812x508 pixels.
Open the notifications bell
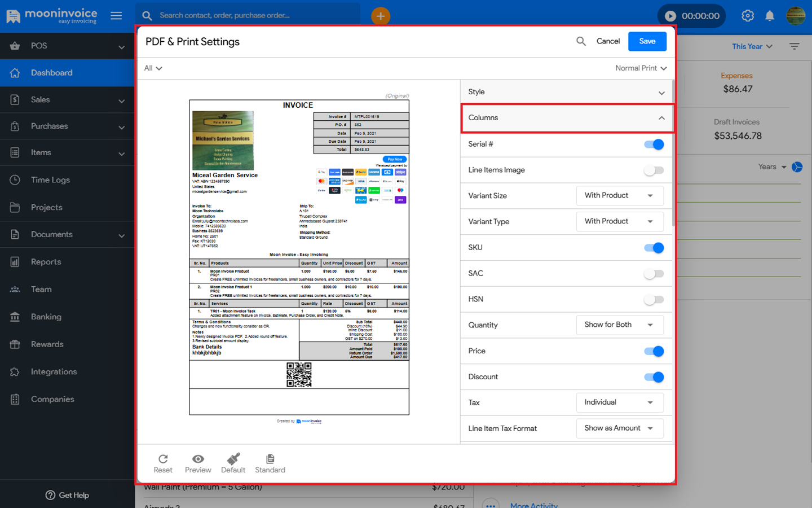[770, 16]
